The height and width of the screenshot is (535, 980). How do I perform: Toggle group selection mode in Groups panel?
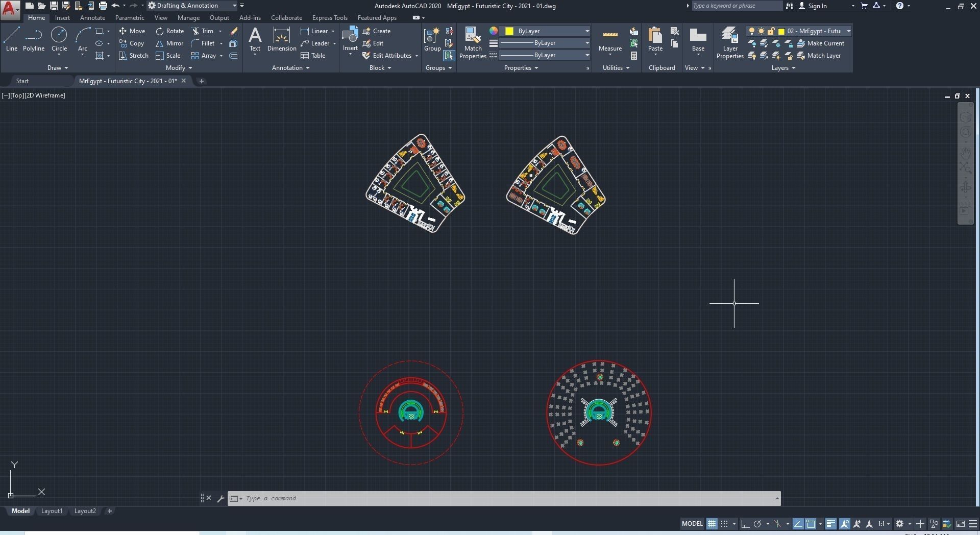[449, 56]
